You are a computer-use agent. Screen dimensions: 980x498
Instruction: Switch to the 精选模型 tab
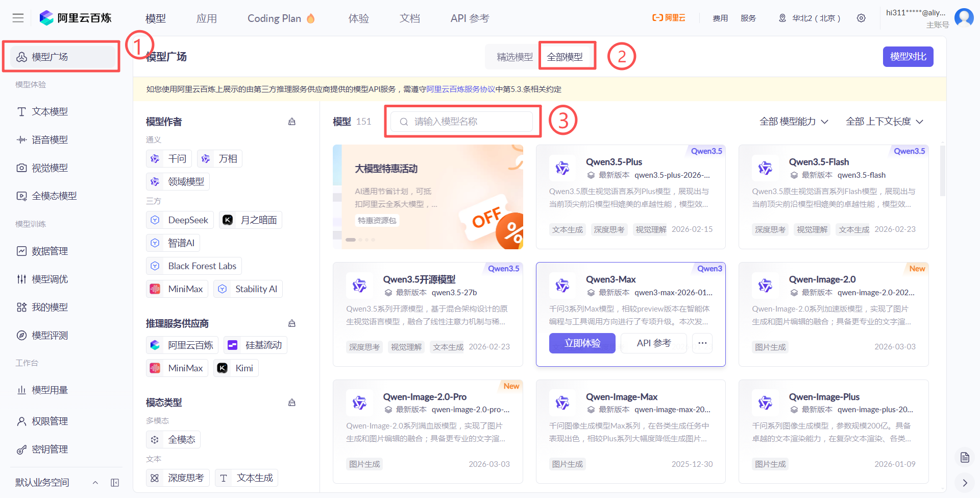(514, 57)
